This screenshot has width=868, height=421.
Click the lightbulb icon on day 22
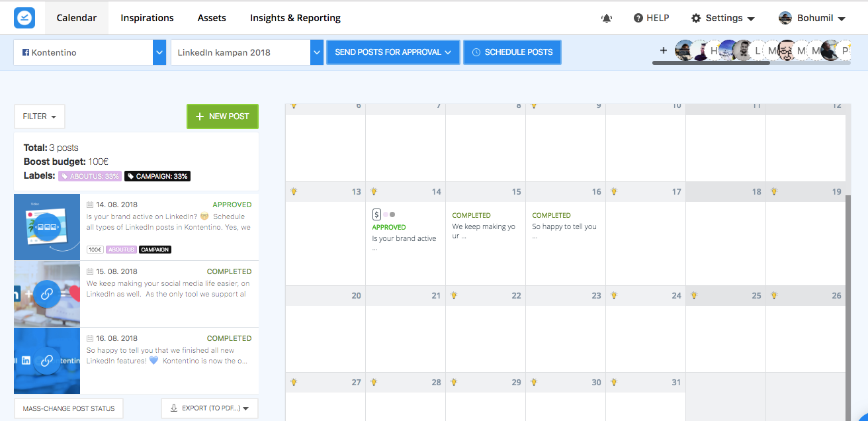(454, 295)
